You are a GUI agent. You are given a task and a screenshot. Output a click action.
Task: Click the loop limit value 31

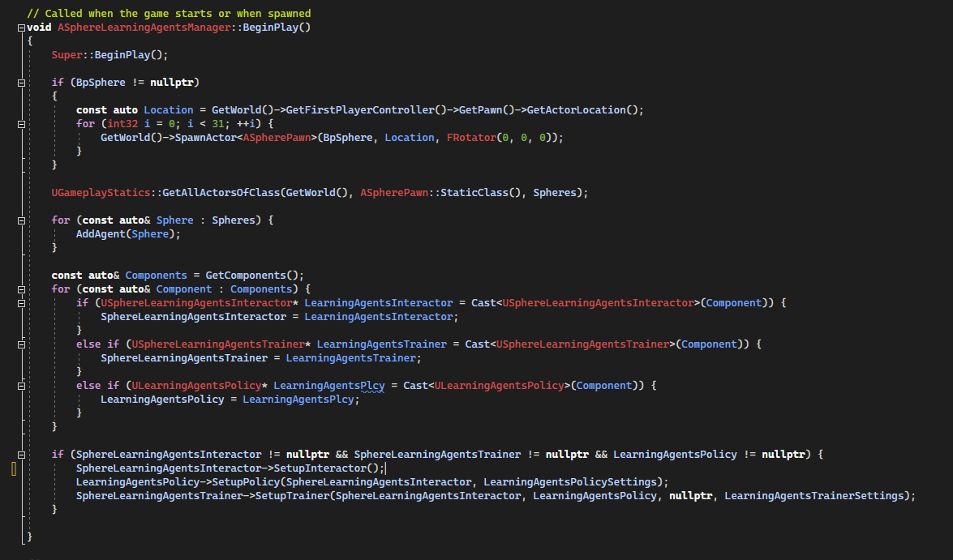coord(218,123)
